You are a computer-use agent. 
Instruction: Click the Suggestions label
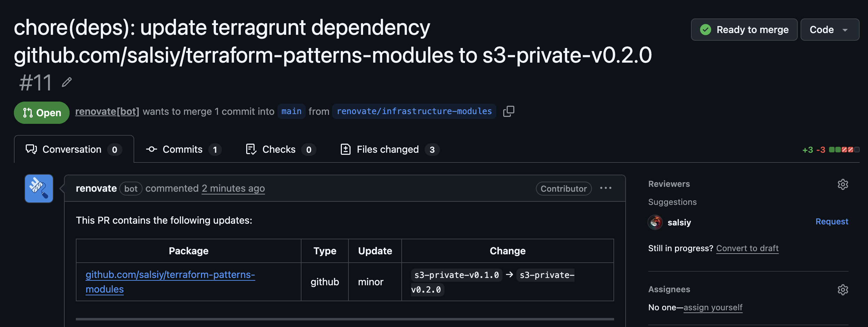[673, 202]
